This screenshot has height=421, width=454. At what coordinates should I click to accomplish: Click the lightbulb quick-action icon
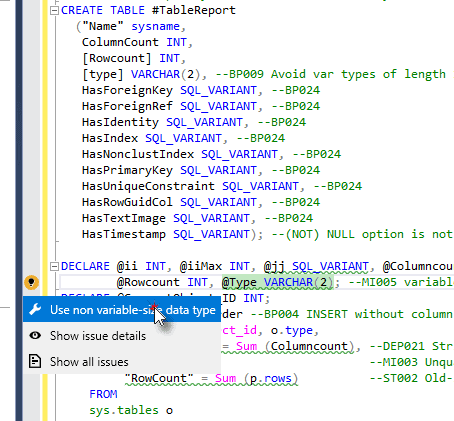point(31,283)
